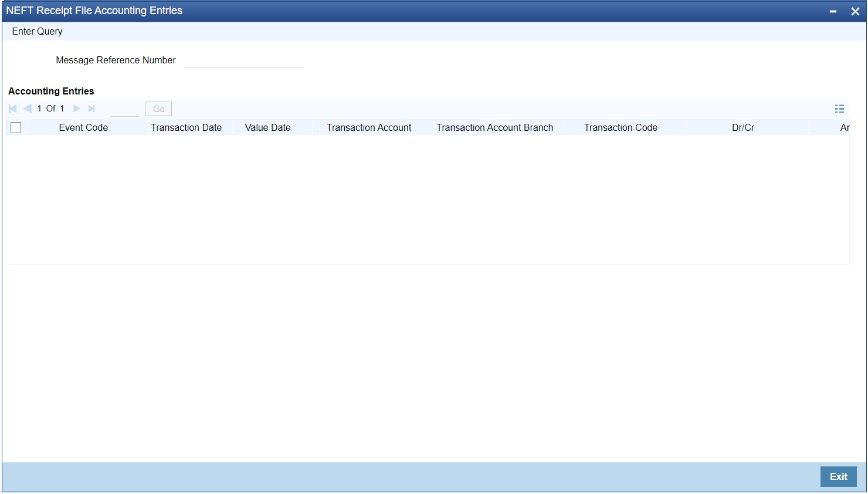The image size is (868, 494).
Task: Go to last page of accounting entries
Action: click(x=91, y=109)
